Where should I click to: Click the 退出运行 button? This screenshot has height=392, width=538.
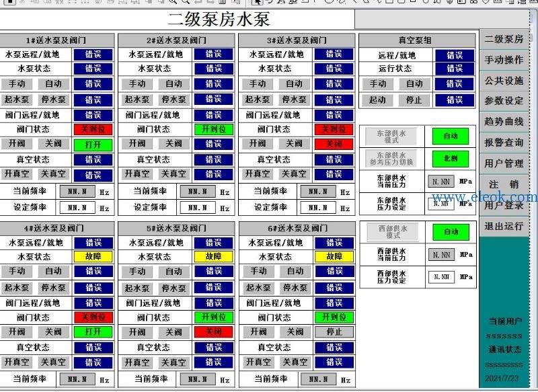[504, 226]
